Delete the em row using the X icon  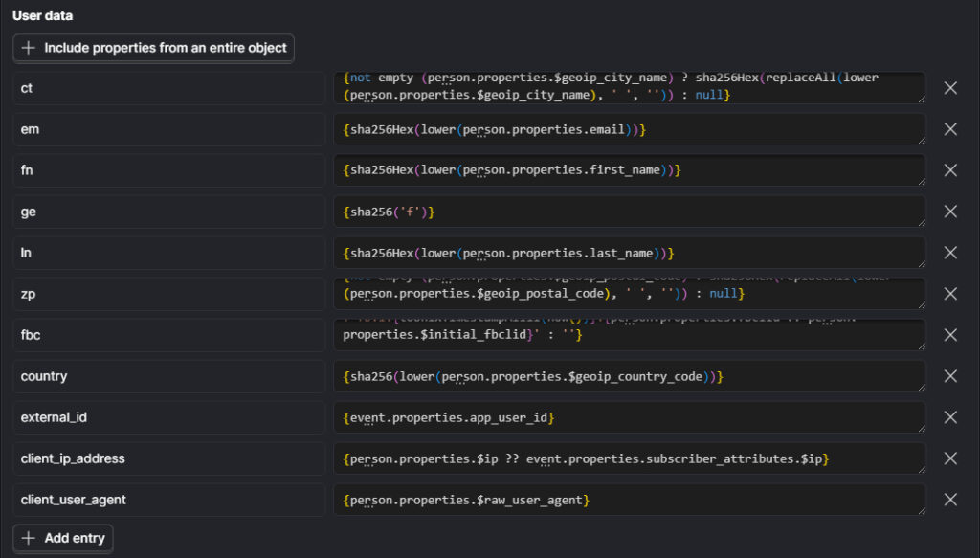(950, 129)
